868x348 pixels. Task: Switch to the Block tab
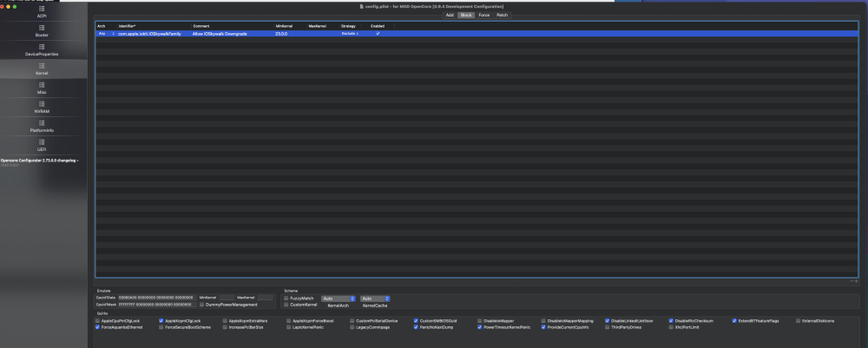point(466,15)
